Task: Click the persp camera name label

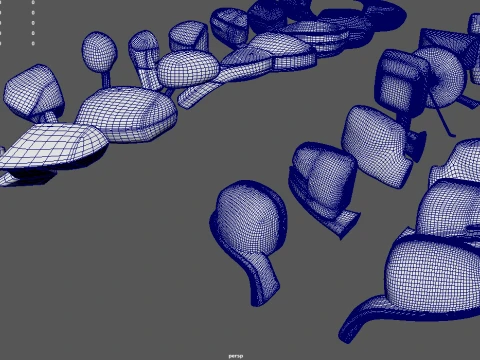Action: click(x=236, y=356)
